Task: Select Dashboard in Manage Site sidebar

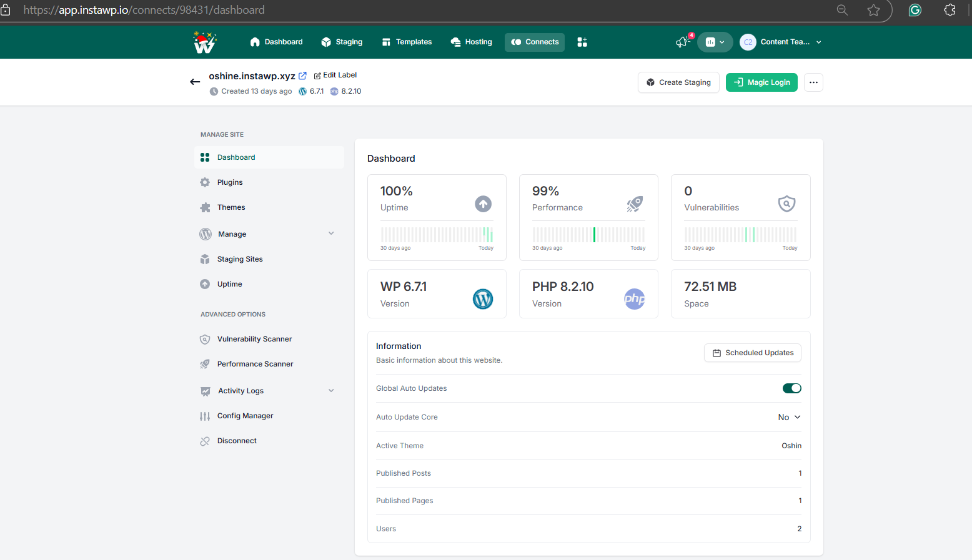Action: point(269,157)
